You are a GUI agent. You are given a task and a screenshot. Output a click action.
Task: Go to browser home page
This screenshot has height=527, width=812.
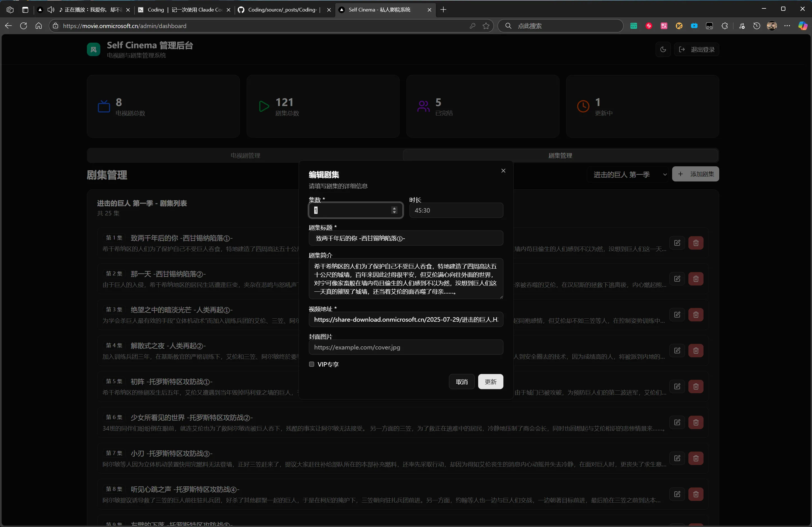click(39, 26)
